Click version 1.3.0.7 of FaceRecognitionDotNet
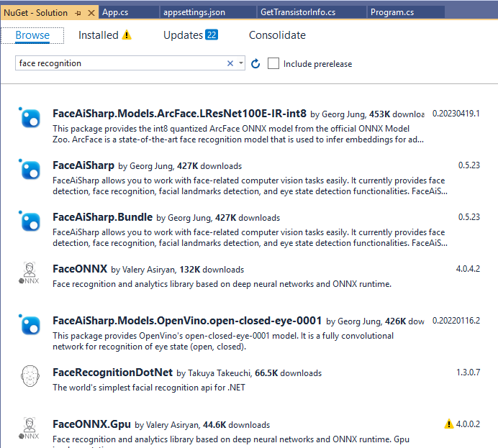Viewport: 498px width, 448px height. (x=468, y=372)
